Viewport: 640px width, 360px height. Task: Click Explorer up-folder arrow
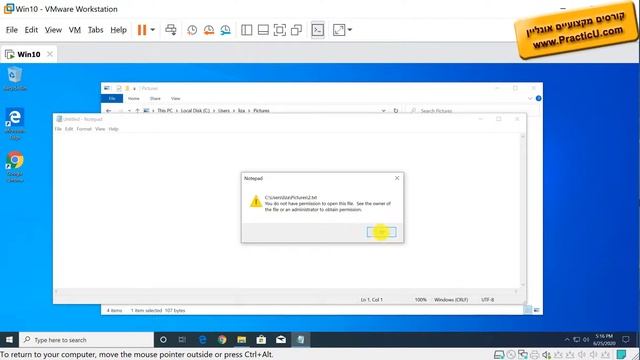coord(138,111)
